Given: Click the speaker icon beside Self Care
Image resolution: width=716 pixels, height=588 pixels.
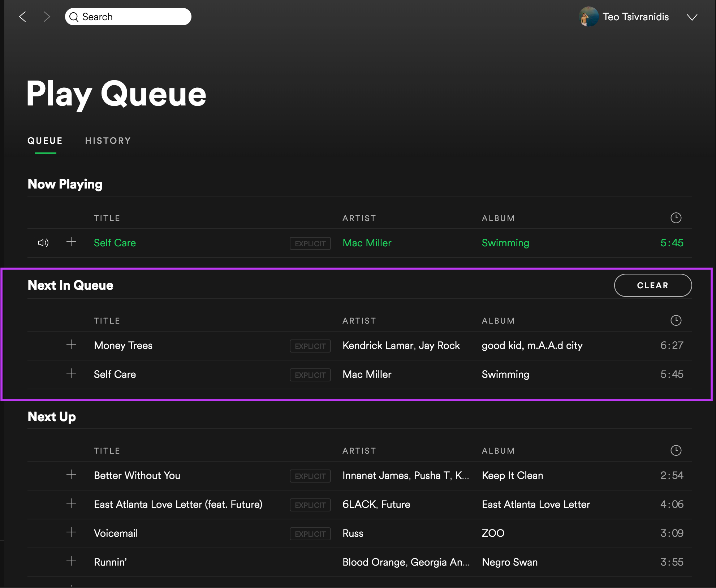Looking at the screenshot, I should (43, 243).
